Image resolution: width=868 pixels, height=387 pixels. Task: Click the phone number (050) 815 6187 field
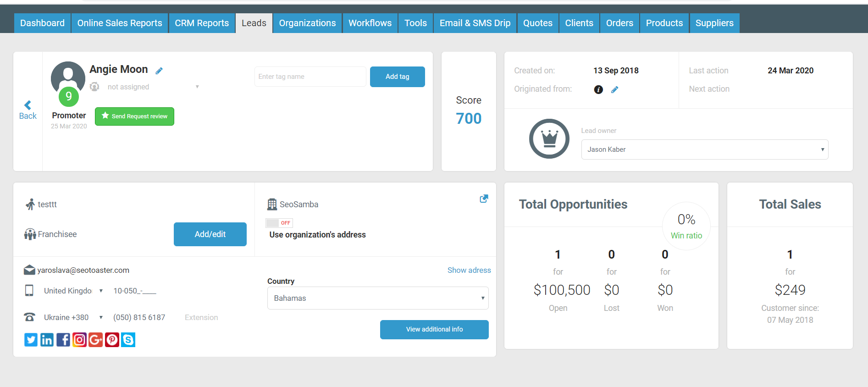click(139, 317)
